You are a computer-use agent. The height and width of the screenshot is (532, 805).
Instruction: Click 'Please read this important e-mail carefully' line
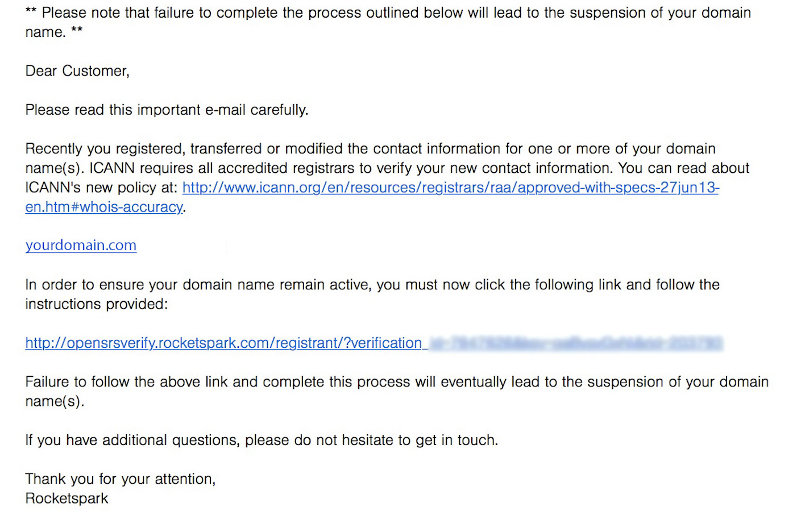[x=167, y=110]
